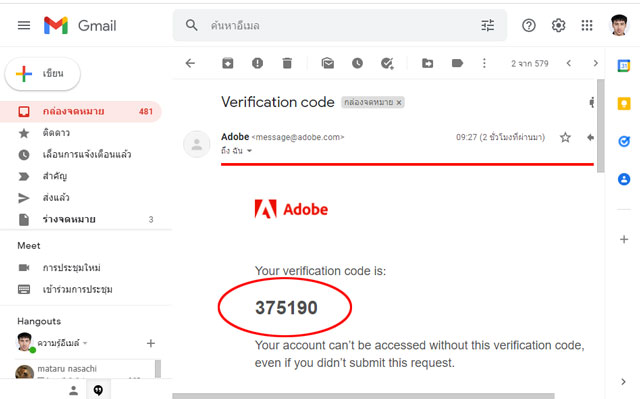Image resolution: width=640 pixels, height=399 pixels.
Task: Click the Gmail logo
Action: click(x=80, y=25)
